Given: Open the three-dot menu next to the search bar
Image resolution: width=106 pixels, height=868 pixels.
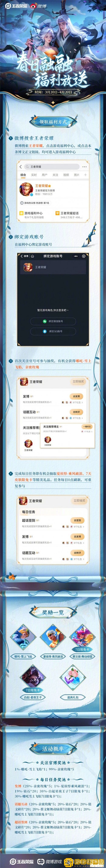Looking at the screenshot, I should [x=84, y=167].
